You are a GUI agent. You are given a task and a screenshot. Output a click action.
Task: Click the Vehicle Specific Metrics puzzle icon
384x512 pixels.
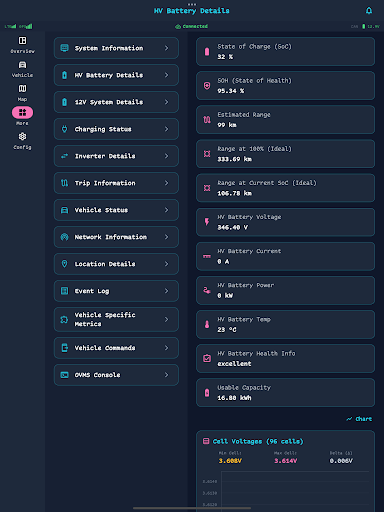click(x=64, y=319)
